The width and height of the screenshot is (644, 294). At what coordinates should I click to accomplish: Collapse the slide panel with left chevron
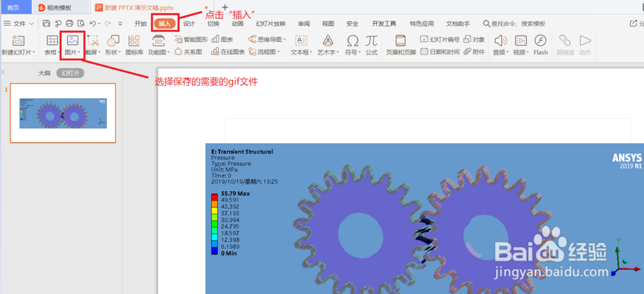pos(3,72)
